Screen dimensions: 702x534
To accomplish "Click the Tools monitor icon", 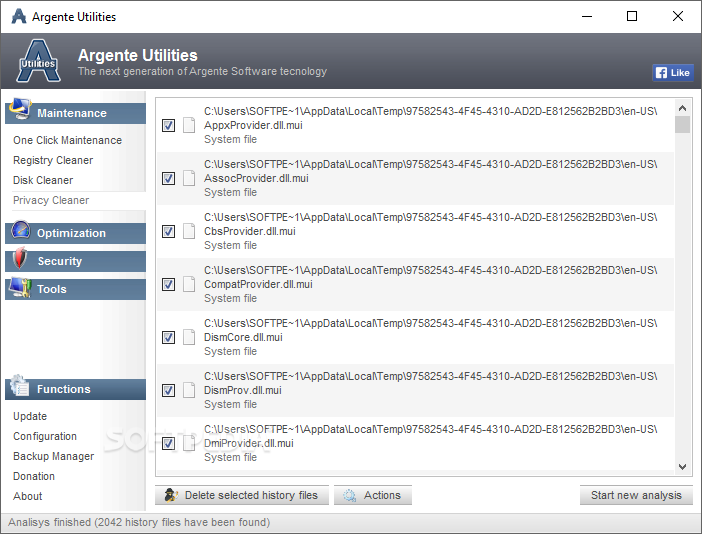I will click(x=20, y=287).
